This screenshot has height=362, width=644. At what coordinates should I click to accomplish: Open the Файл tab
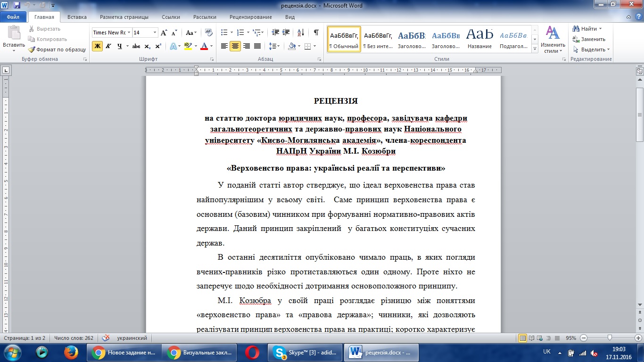[13, 17]
